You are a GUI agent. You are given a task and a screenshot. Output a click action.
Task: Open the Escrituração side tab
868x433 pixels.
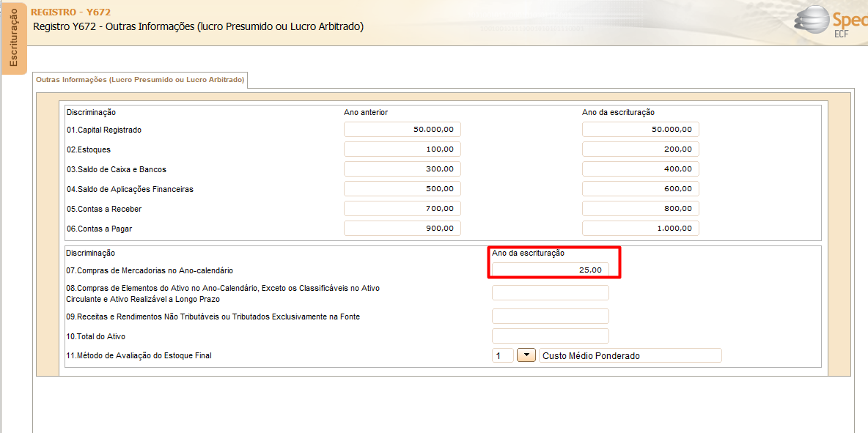point(15,39)
